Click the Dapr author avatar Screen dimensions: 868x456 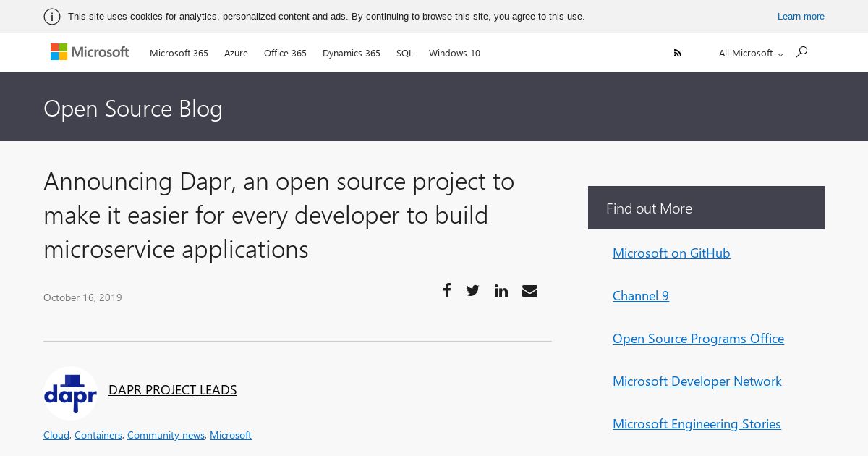point(70,393)
